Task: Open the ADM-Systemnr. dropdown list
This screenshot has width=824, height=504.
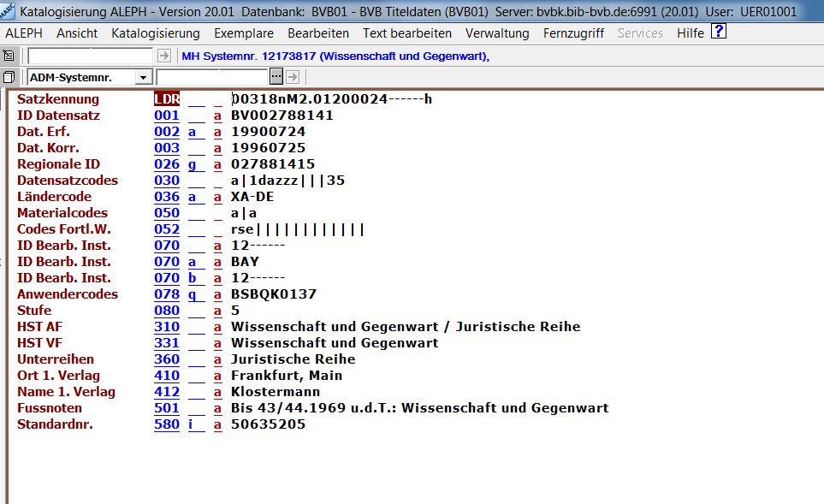Action: pos(143,78)
